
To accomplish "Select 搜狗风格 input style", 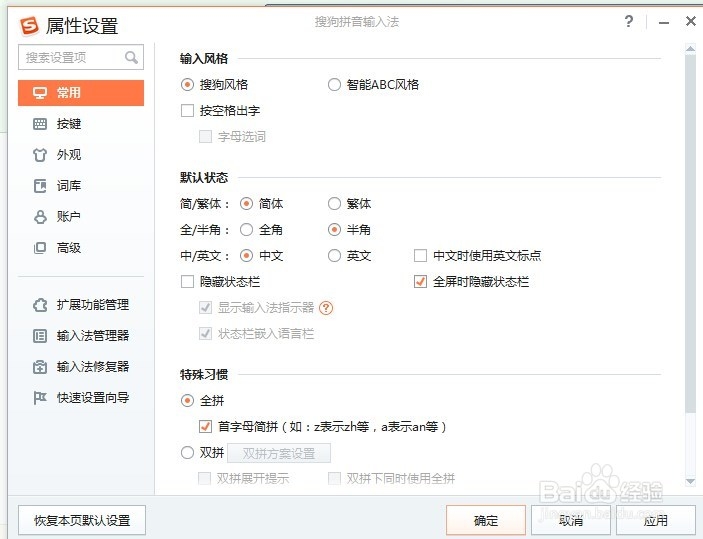I will click(x=187, y=85).
